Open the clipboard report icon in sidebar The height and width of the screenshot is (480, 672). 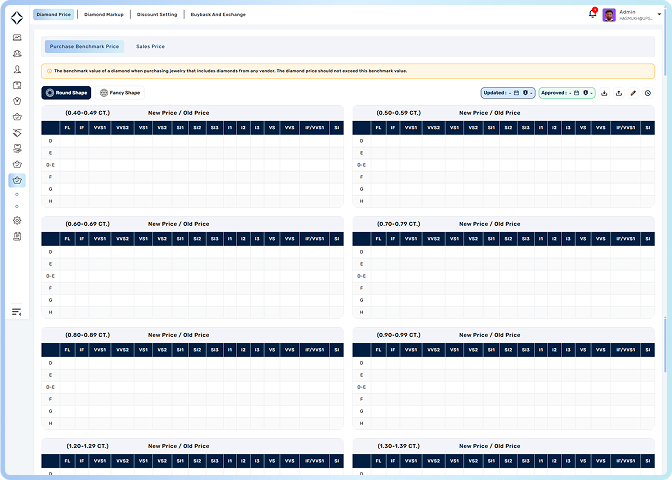[17, 236]
